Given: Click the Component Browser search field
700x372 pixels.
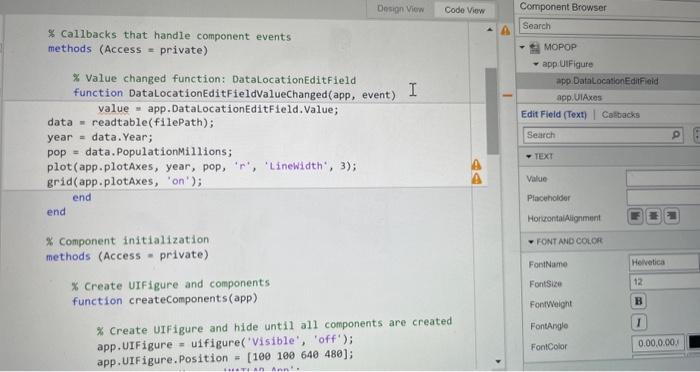Looking at the screenshot, I should [x=609, y=26].
